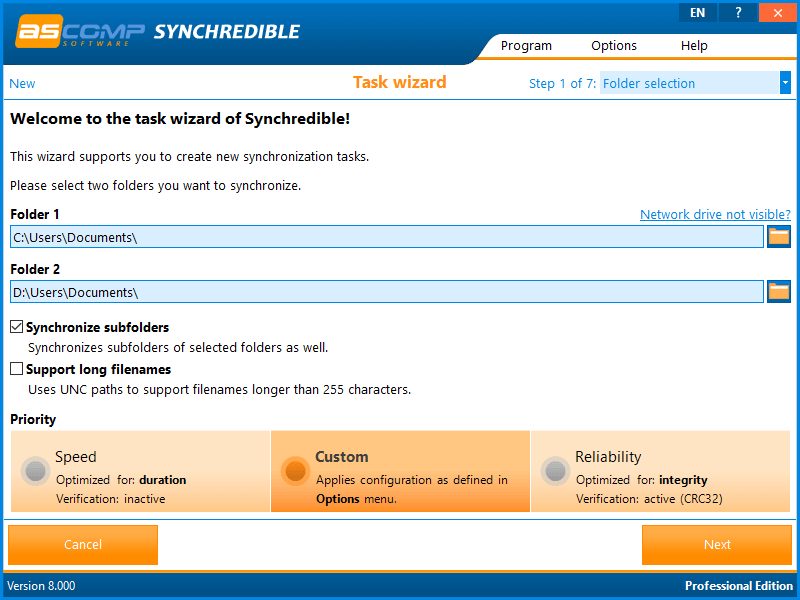This screenshot has height=600, width=800.
Task: Open the folder browser for Folder 2
Action: 778,291
